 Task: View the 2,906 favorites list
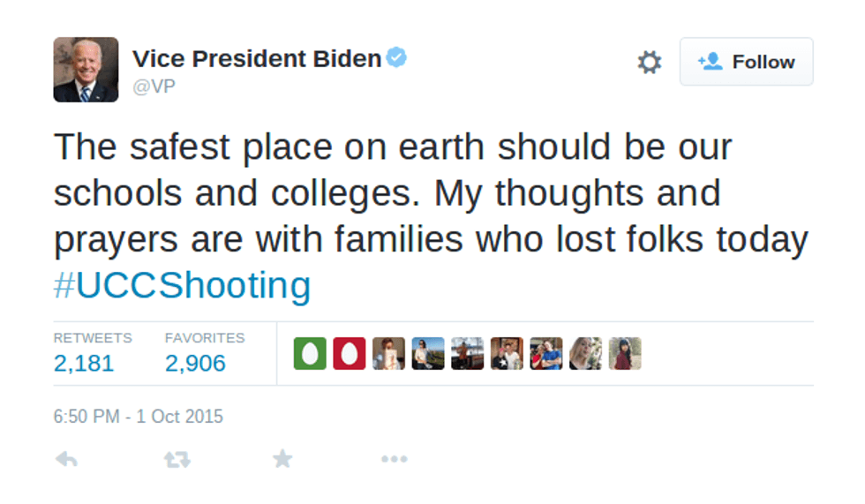tap(195, 363)
